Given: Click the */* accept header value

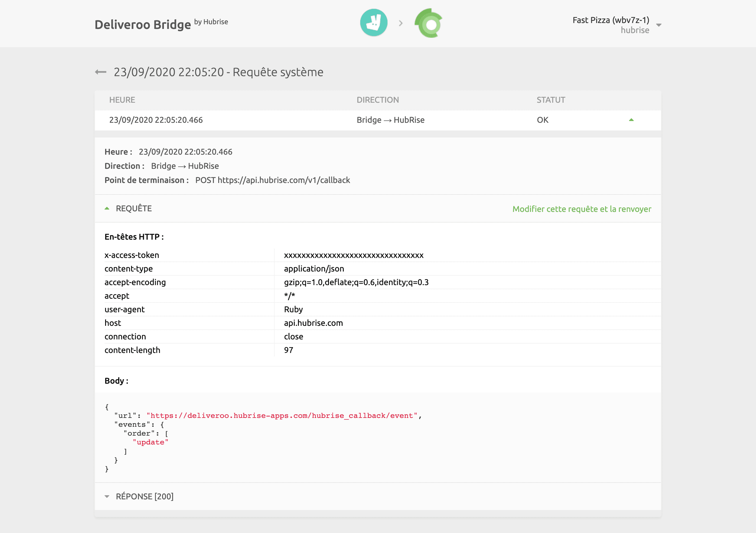Looking at the screenshot, I should coord(289,296).
